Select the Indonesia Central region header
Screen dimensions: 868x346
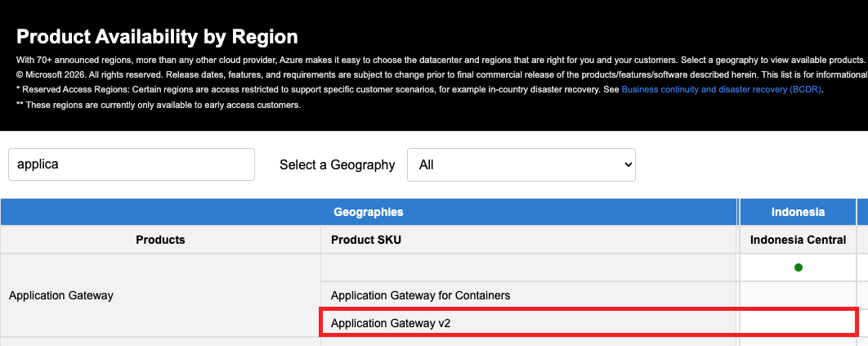798,240
